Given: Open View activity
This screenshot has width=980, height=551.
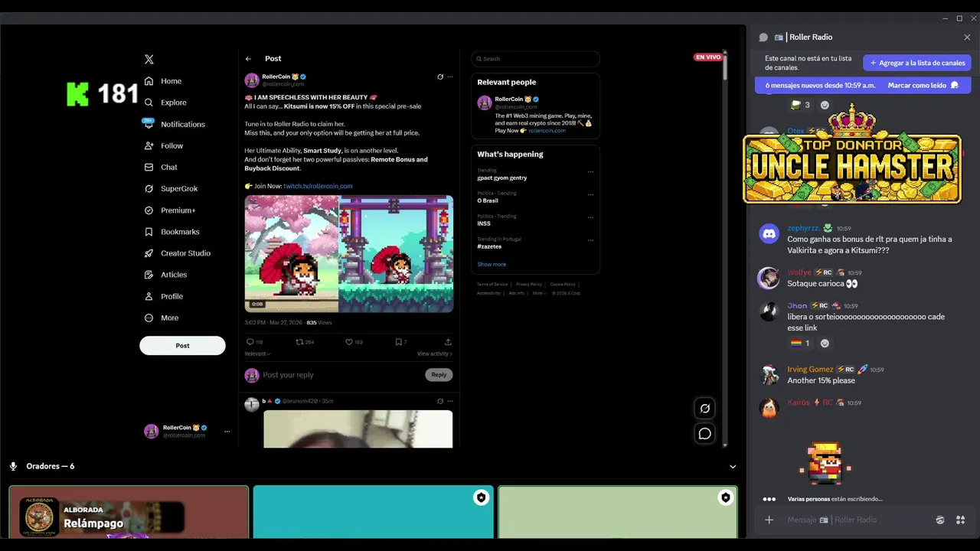Looking at the screenshot, I should click(435, 354).
